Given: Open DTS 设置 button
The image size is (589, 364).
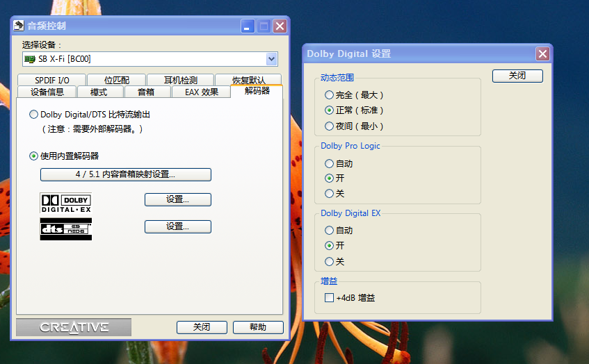Looking at the screenshot, I should pos(178,226).
